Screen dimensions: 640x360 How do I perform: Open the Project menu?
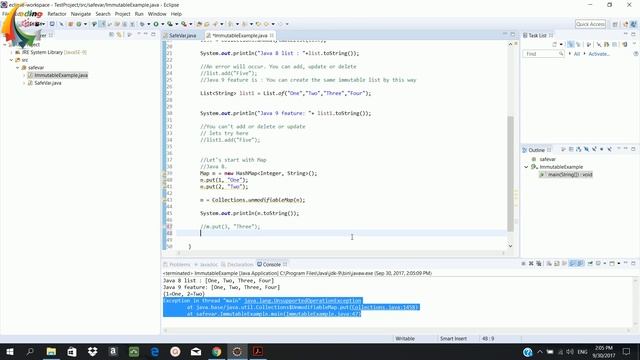[122, 14]
